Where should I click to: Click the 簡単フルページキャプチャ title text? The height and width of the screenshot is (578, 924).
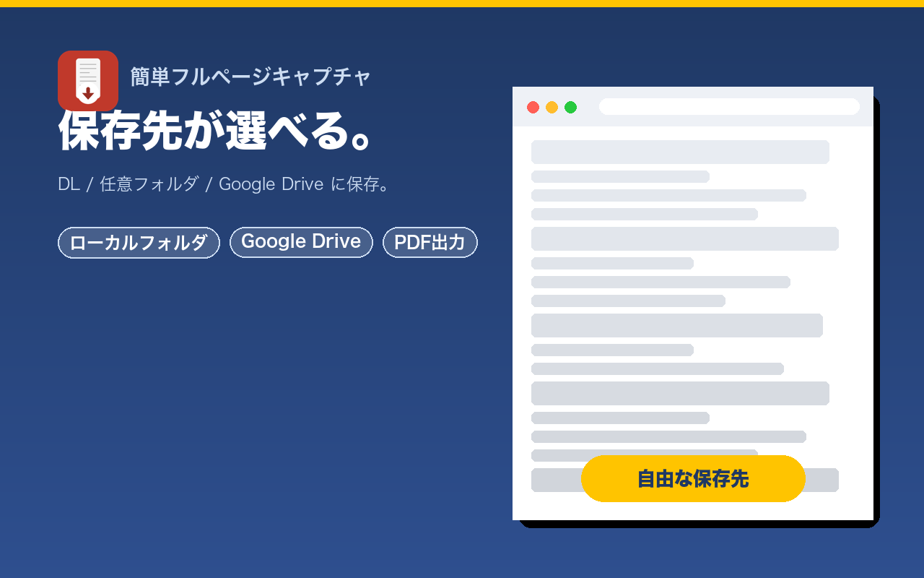(x=250, y=77)
